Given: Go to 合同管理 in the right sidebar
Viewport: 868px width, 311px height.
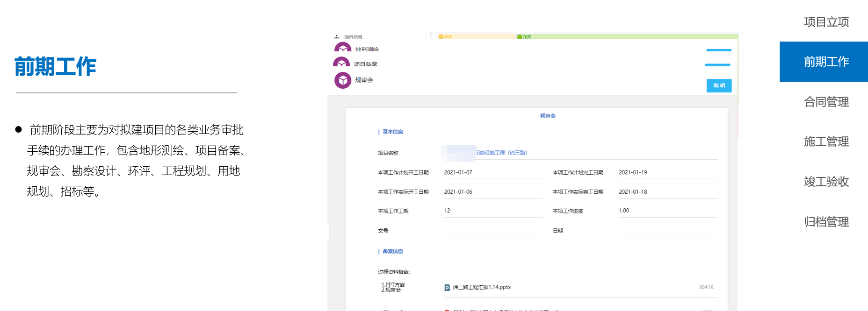Looking at the screenshot, I should (826, 102).
